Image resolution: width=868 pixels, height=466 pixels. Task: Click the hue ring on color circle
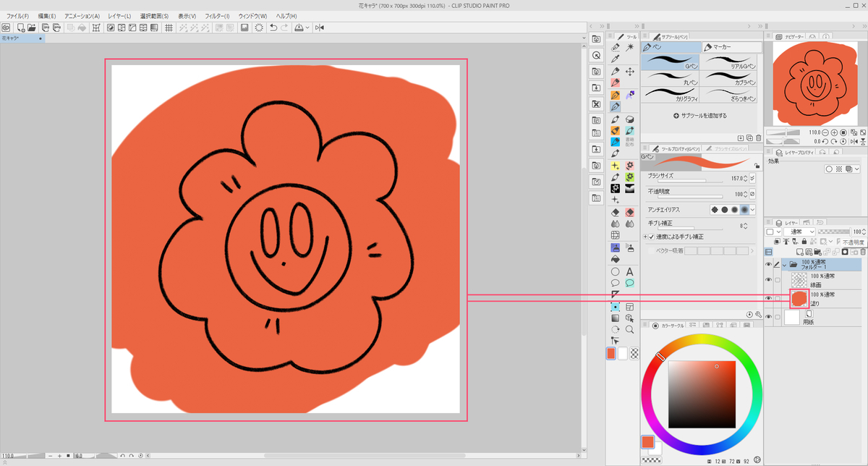click(x=702, y=339)
